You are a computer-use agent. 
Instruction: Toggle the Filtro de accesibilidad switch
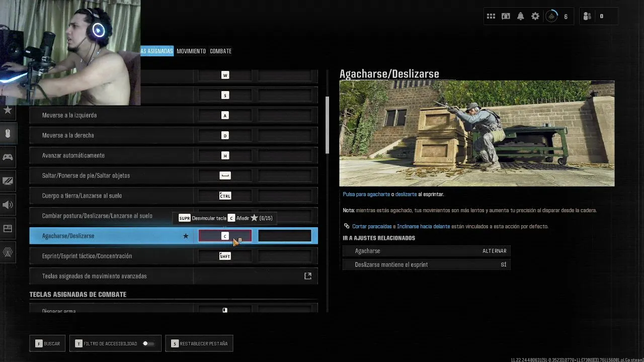coord(147,343)
